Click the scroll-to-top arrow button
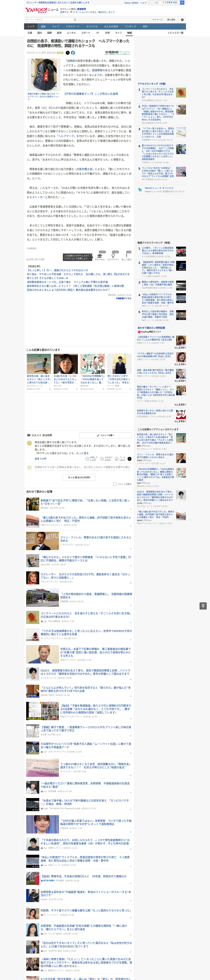Screen dimensions: 210x980 click(x=203, y=606)
